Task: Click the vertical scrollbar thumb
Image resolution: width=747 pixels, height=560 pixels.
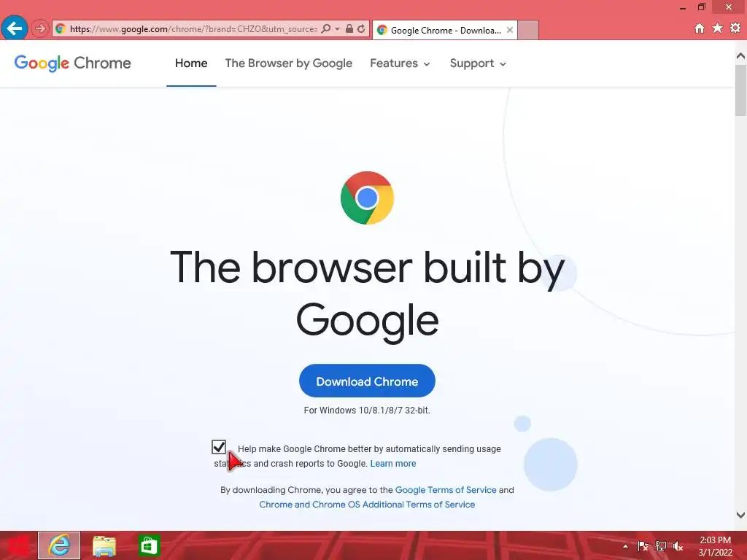Action: coord(741,90)
